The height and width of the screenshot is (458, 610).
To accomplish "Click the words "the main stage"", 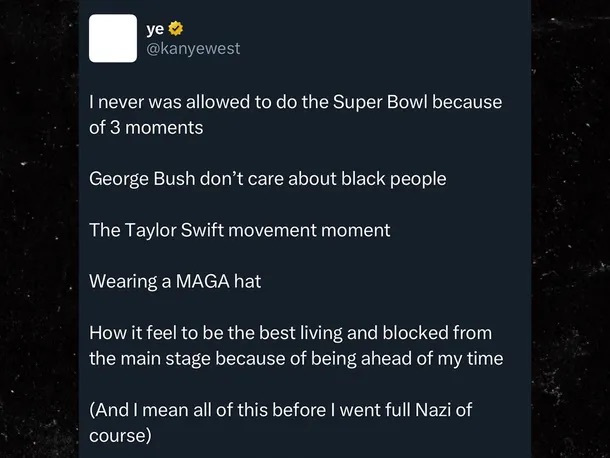I will 159,357.
